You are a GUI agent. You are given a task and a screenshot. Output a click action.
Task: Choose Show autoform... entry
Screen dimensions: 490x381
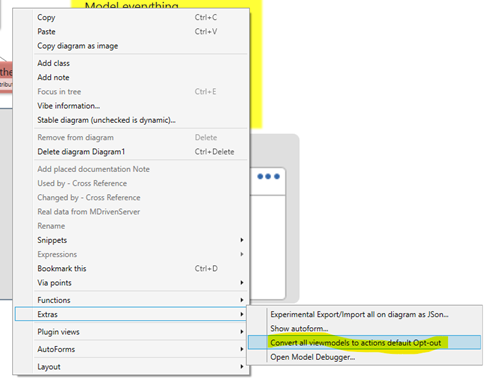[364, 329]
